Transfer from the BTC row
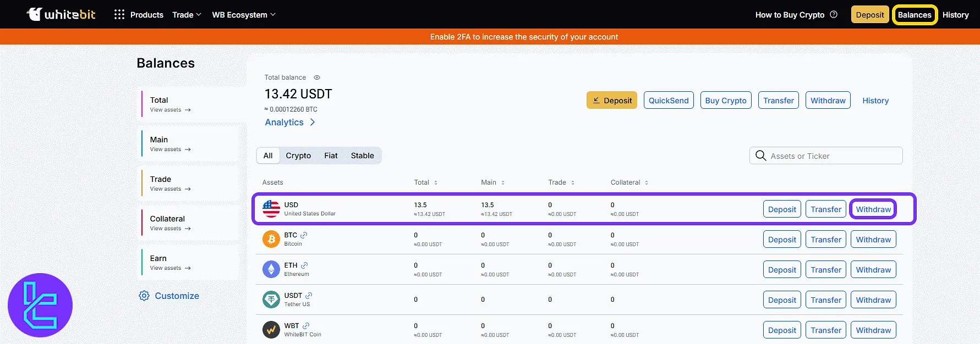Image resolution: width=980 pixels, height=344 pixels. coord(826,240)
